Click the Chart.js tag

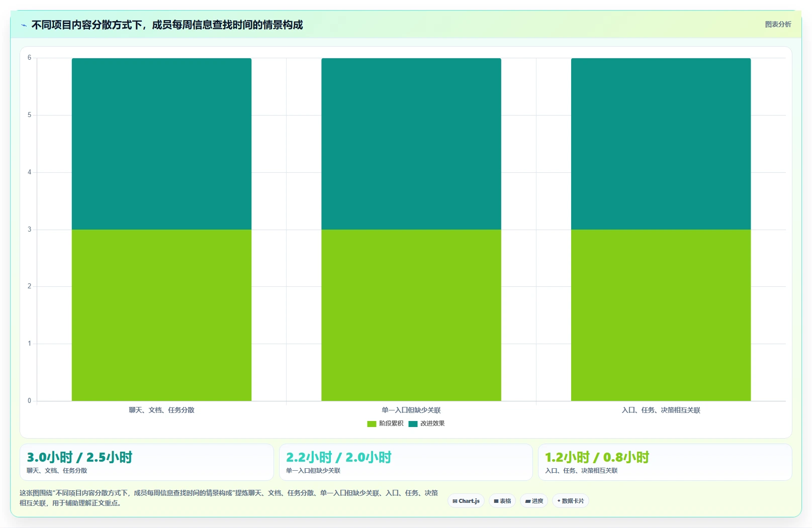click(466, 501)
